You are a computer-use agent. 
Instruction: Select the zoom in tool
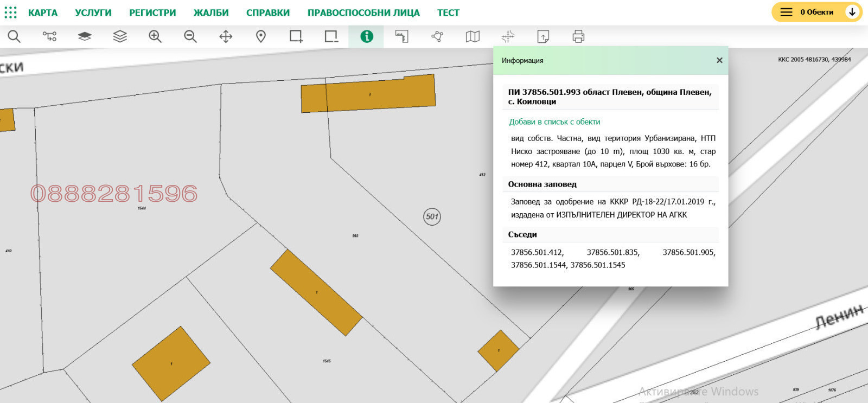click(155, 36)
